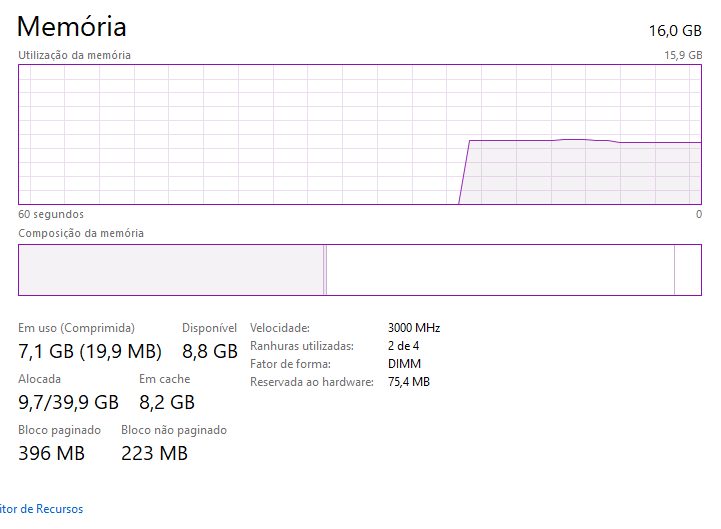Viewport: 721px width, 529px height.
Task: Click the 16,0 GB total memory label
Action: point(675,30)
